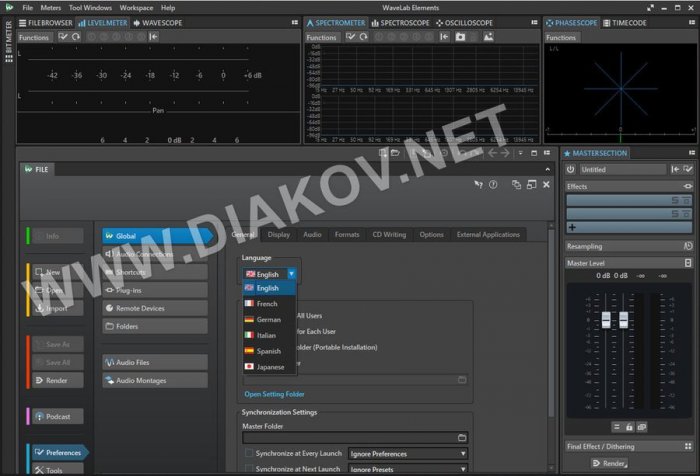Click the forward navigation arrow
This screenshot has height=476, width=700.
click(x=505, y=153)
